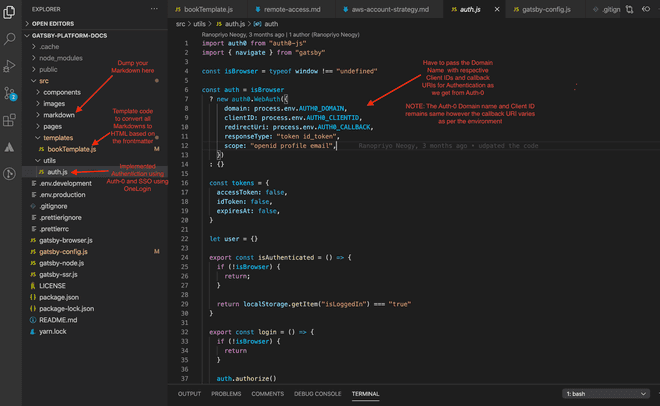Open gatsby-node.js in the file tree

[61, 263]
